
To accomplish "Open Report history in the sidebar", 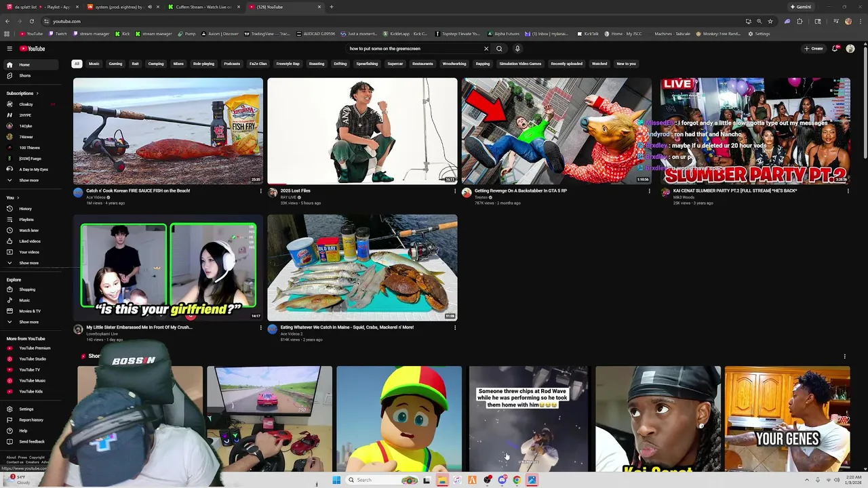I will (x=31, y=420).
